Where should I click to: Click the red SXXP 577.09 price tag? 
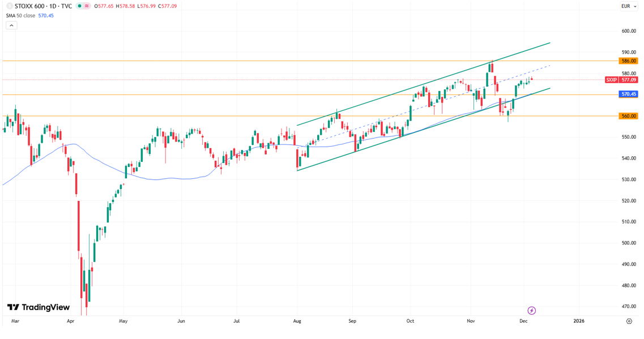(x=621, y=80)
